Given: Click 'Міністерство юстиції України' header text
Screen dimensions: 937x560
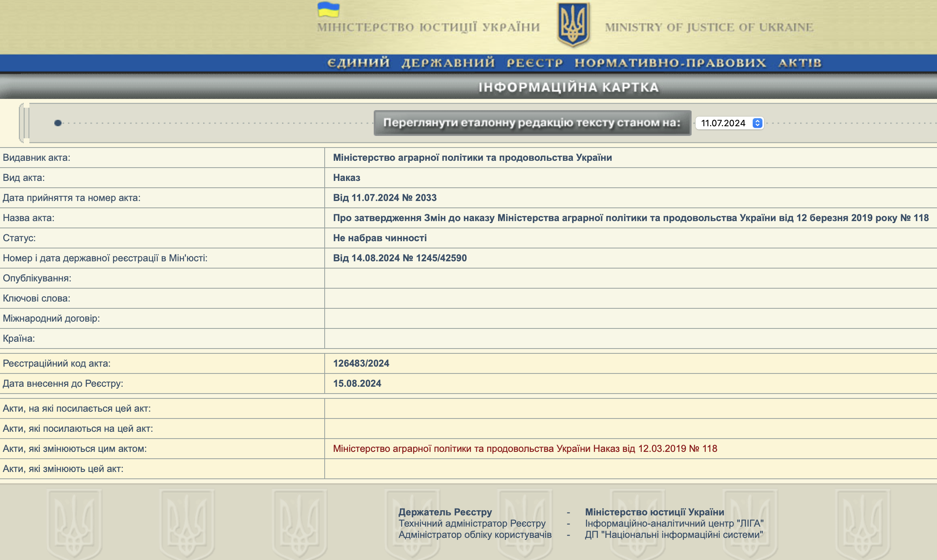Looking at the screenshot, I should click(x=428, y=27).
